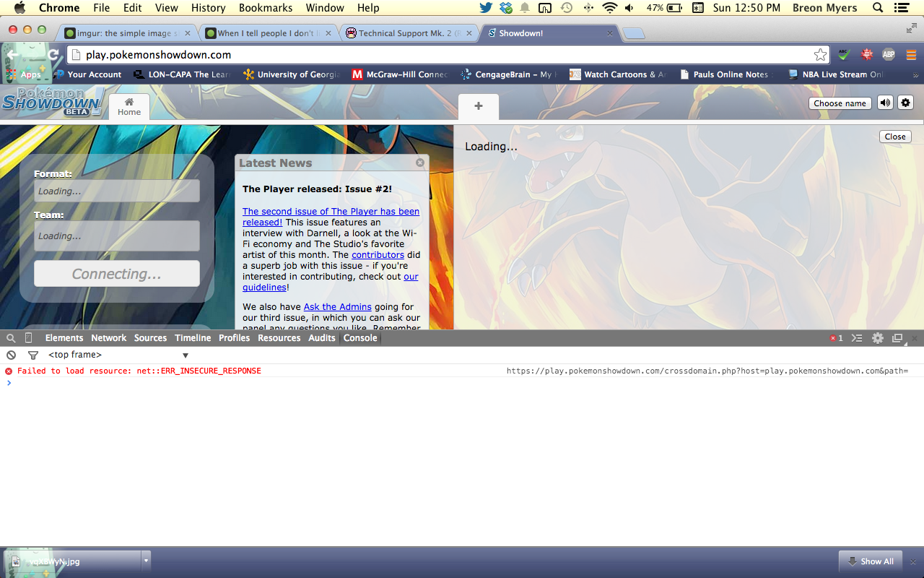Open the LON-CAPA bookmark
This screenshot has height=578, width=924.
click(182, 74)
